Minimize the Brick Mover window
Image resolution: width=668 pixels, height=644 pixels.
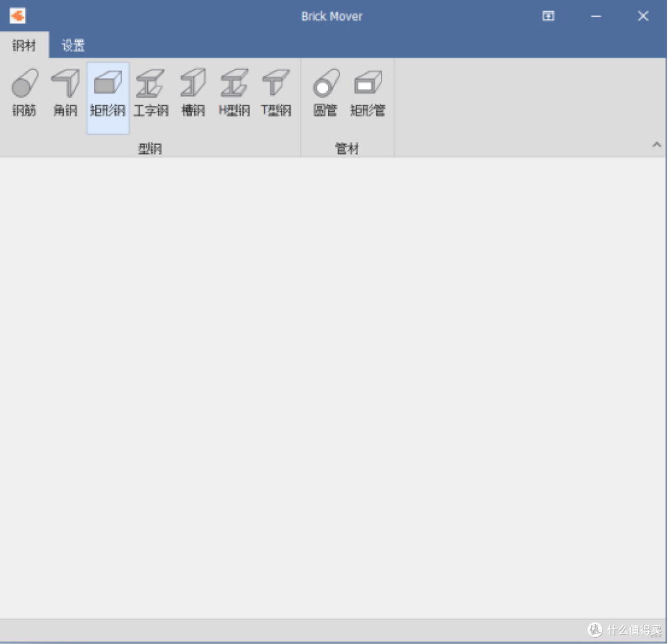596,16
